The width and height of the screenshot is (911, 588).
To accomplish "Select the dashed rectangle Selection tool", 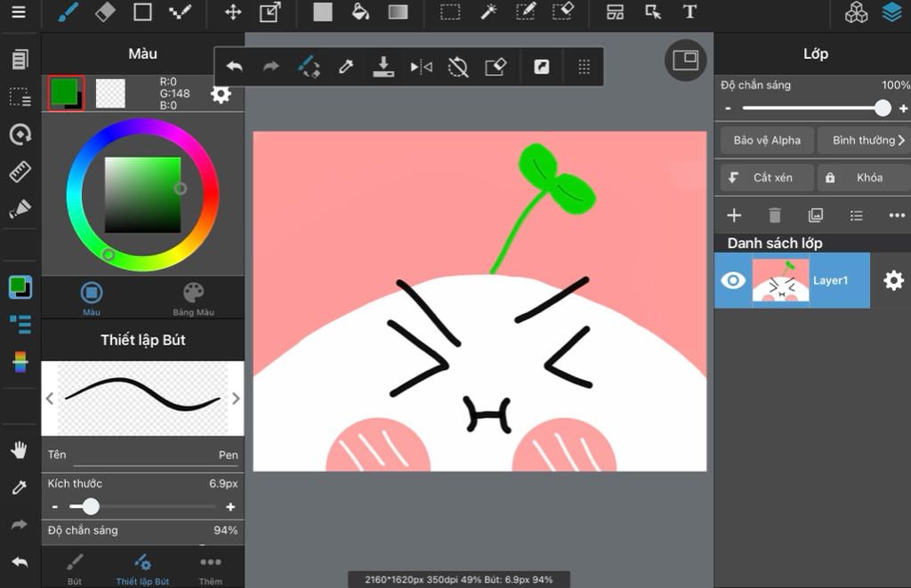I will click(x=450, y=12).
